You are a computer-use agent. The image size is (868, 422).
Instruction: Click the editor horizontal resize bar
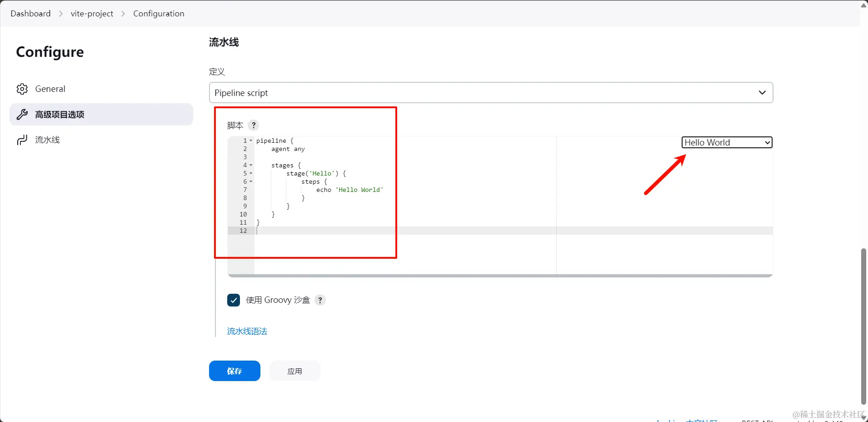[500, 276]
